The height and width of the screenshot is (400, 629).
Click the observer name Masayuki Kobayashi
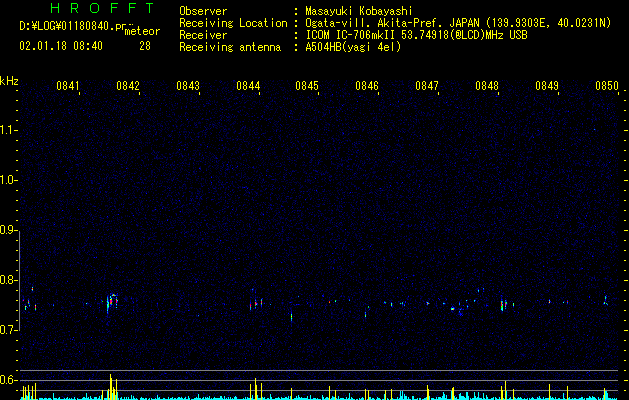[x=358, y=11]
